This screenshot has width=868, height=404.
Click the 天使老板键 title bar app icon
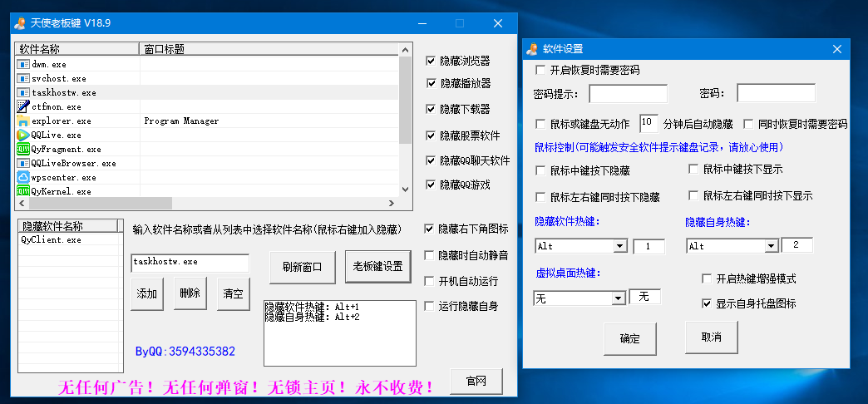(20, 23)
